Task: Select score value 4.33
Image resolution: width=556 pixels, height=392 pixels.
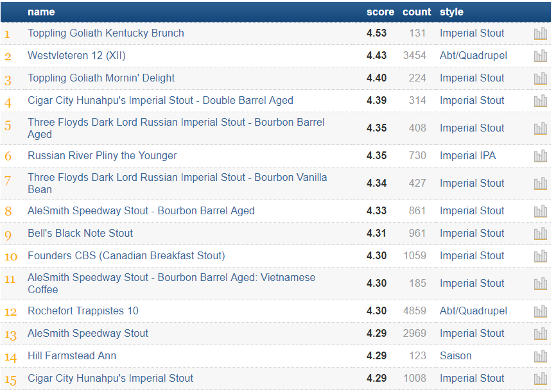Action: click(x=377, y=211)
